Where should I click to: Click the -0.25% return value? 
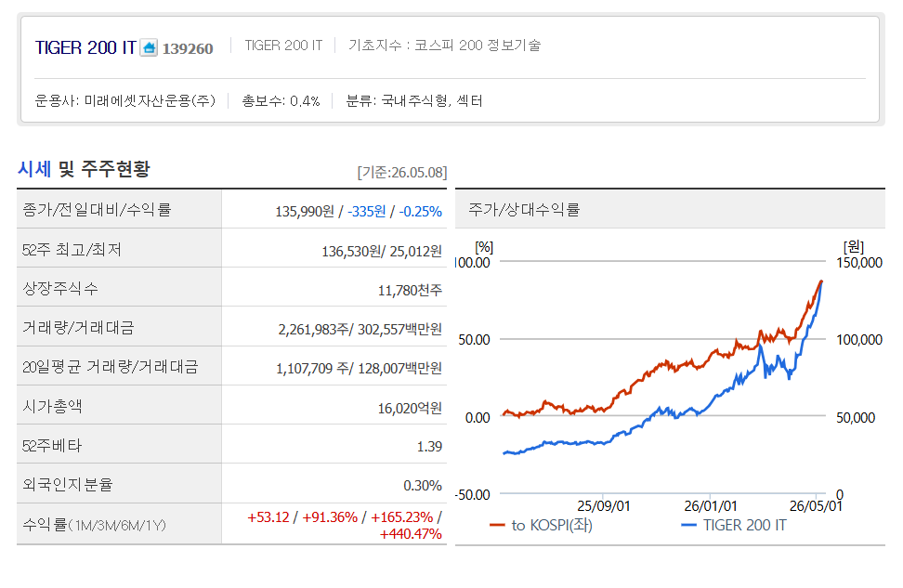pyautogui.click(x=421, y=212)
